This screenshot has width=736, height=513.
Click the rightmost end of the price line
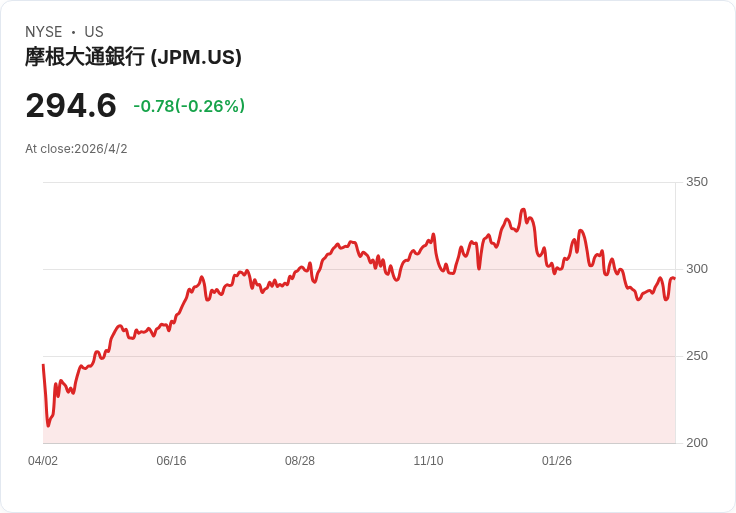[674, 278]
